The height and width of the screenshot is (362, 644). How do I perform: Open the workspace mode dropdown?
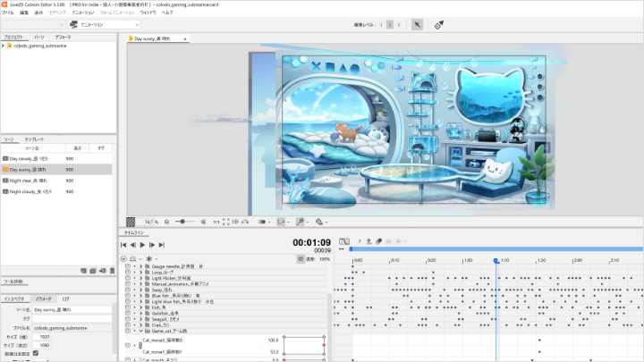coord(105,25)
